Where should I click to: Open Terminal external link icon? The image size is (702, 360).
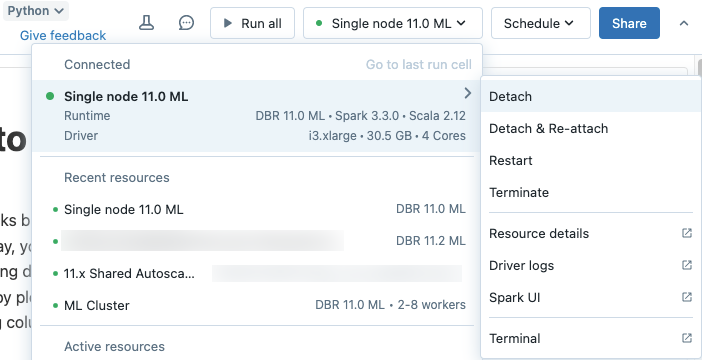click(687, 338)
